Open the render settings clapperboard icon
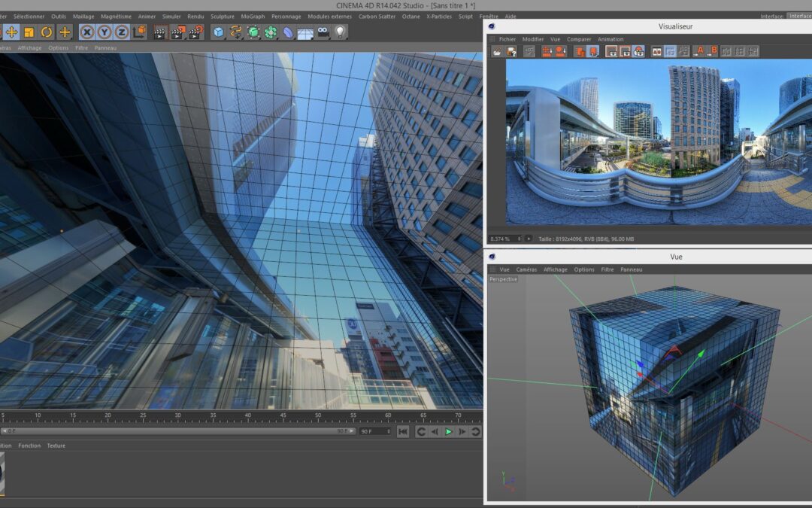The height and width of the screenshot is (508, 812). click(195, 32)
